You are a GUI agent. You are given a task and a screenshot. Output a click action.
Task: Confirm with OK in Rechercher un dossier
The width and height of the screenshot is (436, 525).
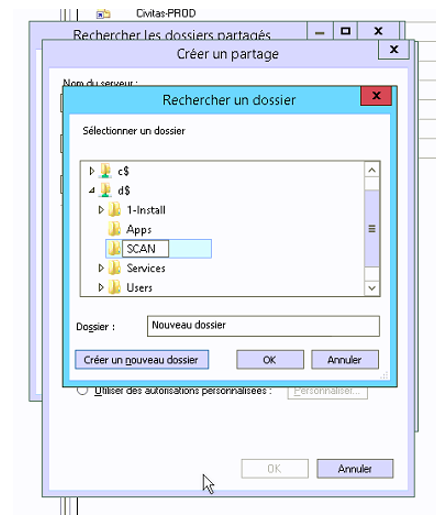[x=270, y=360]
